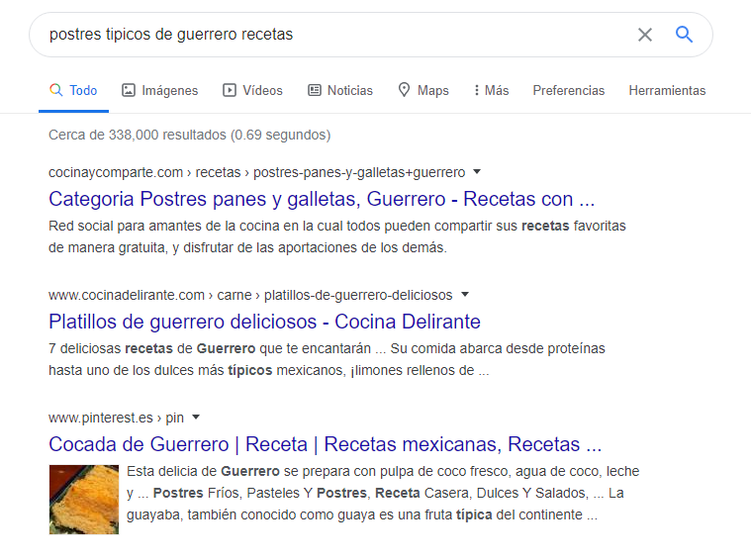Open the Cocada de Guerrero Receta result
This screenshot has width=751, height=560.
325,444
